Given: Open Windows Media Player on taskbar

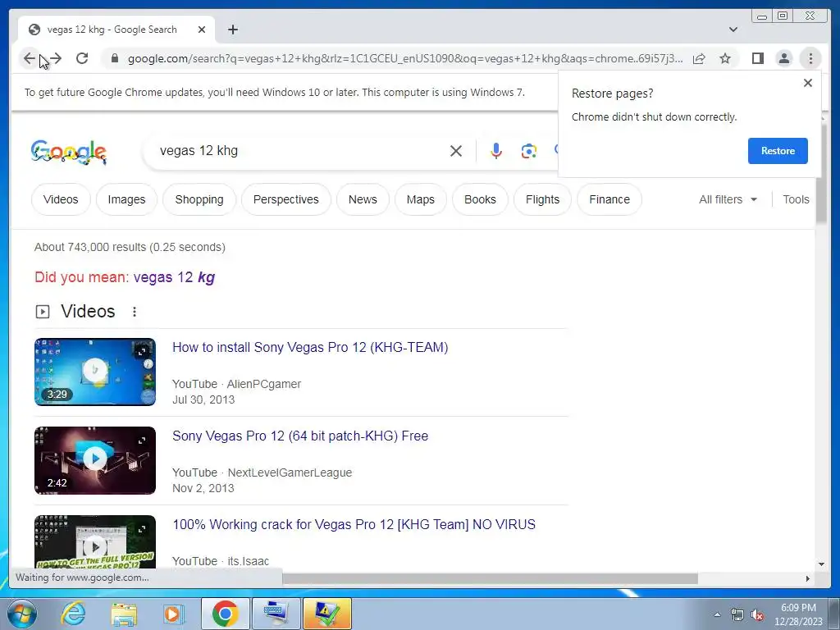Looking at the screenshot, I should coord(173,614).
